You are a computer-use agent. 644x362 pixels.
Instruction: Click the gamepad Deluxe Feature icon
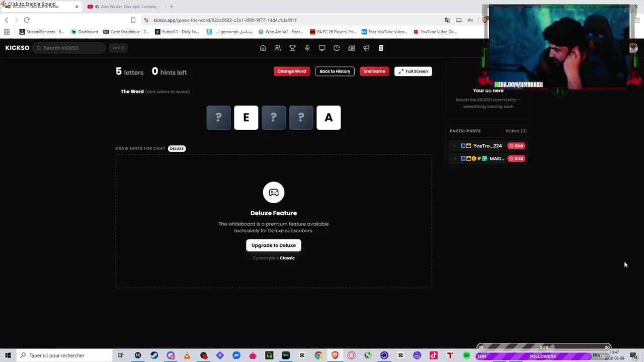[274, 193]
